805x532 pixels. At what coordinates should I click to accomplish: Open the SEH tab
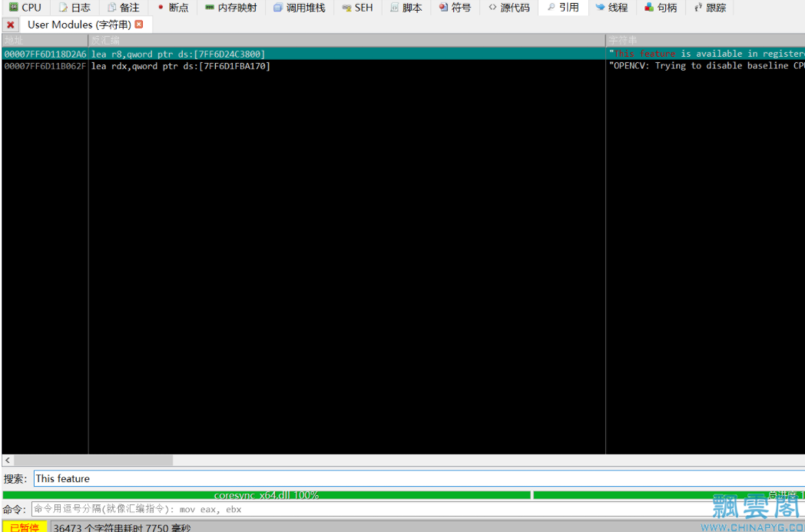(358, 8)
